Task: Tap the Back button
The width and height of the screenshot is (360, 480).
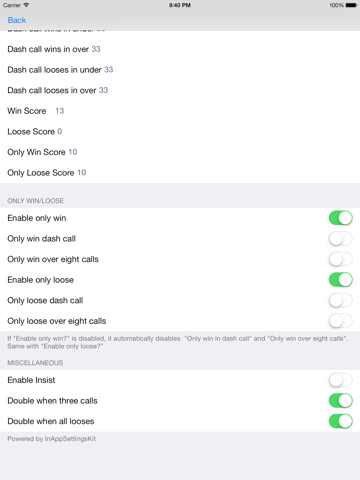Action: point(17,20)
